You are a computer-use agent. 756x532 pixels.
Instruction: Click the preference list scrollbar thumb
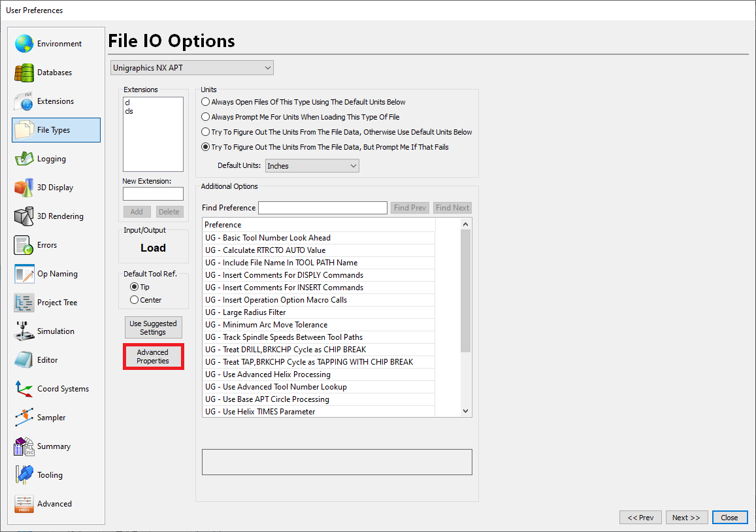(465, 291)
